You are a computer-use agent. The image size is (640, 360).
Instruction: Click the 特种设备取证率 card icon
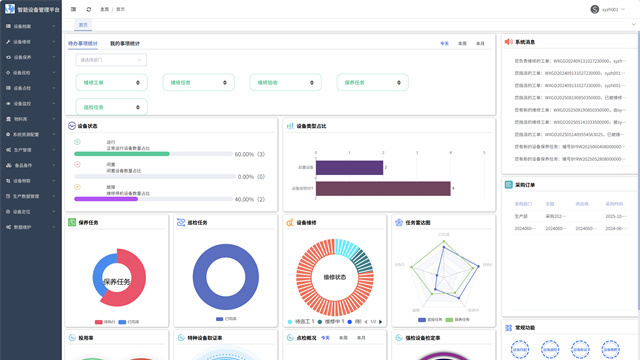(x=181, y=338)
